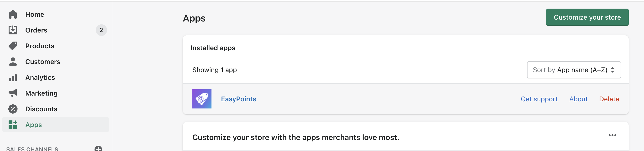Open the EasyPoints app link
The height and width of the screenshot is (151, 644).
click(238, 99)
